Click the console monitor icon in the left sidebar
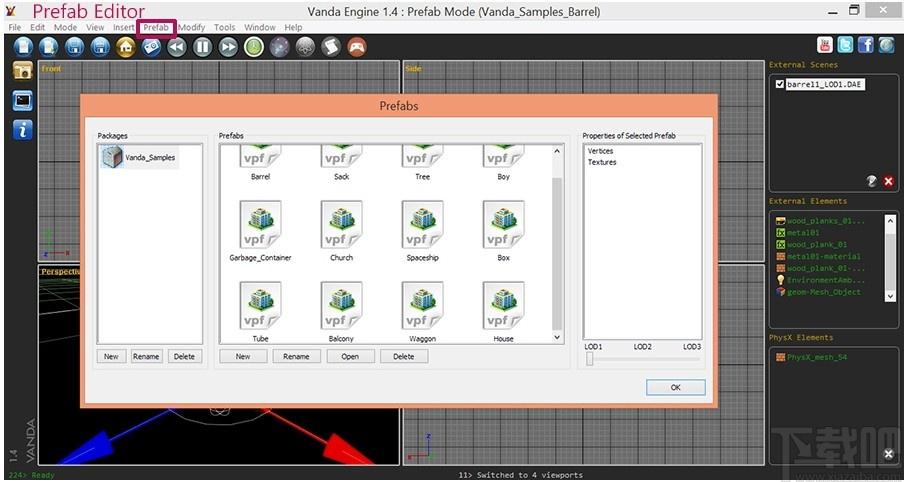 [23, 100]
